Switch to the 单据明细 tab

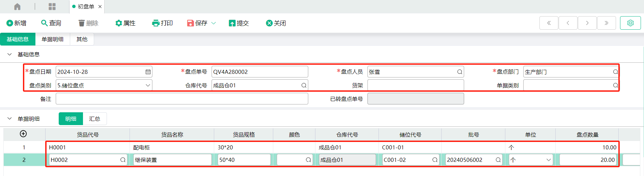(53, 39)
